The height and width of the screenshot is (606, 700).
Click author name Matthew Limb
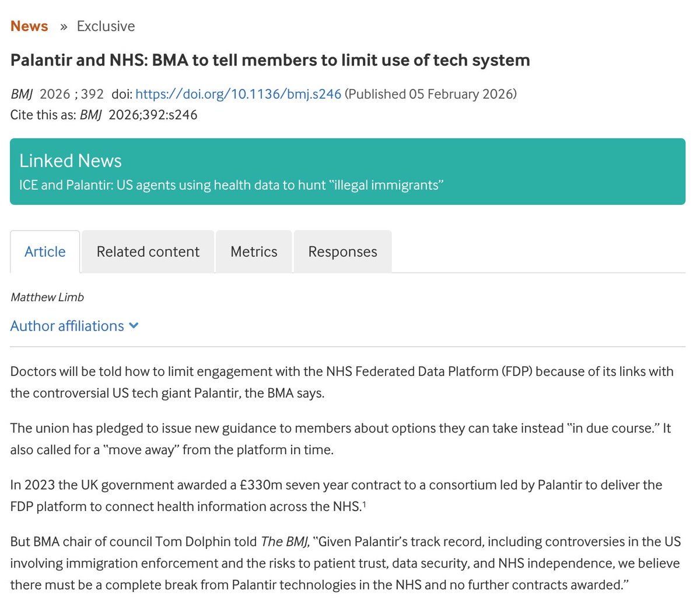coord(47,297)
